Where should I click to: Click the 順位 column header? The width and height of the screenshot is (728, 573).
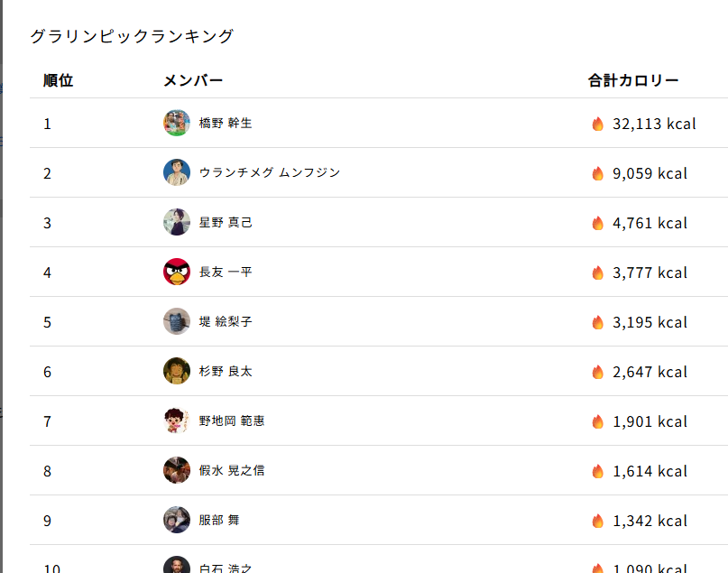(x=59, y=80)
